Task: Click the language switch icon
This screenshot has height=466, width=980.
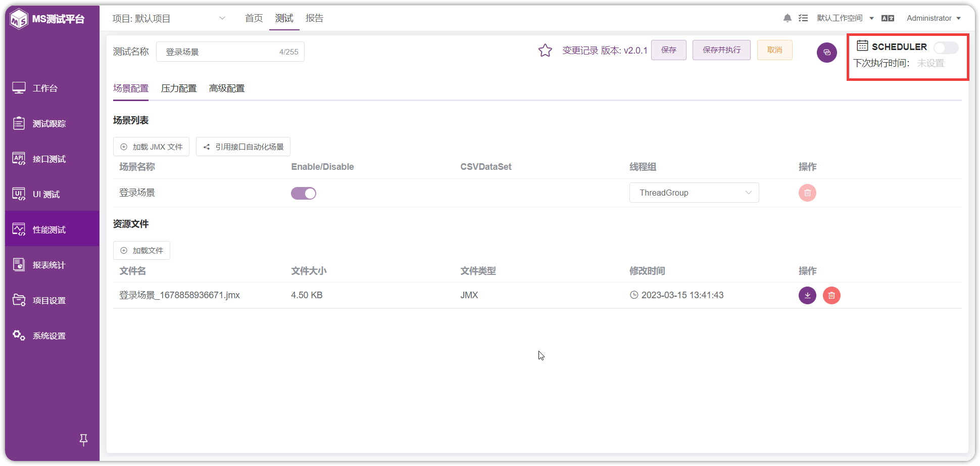Action: 888,18
